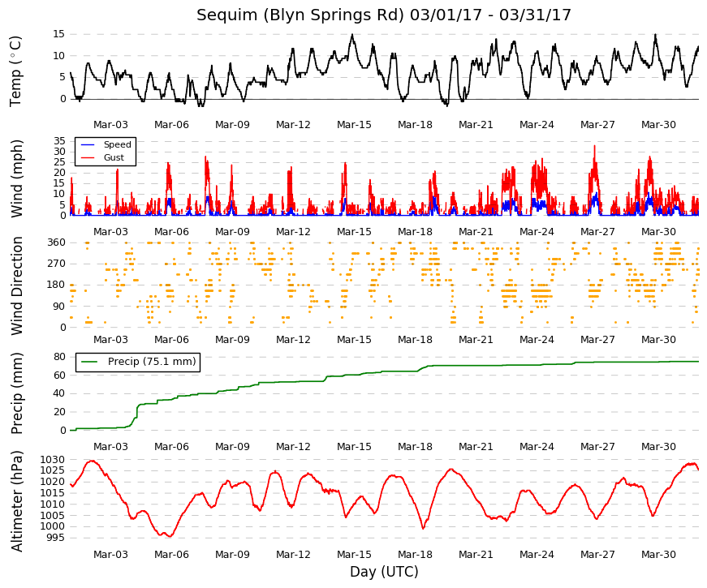Click the Day (UTC) x-axis label
Viewport: 707px width, 588px height.
[x=384, y=572]
